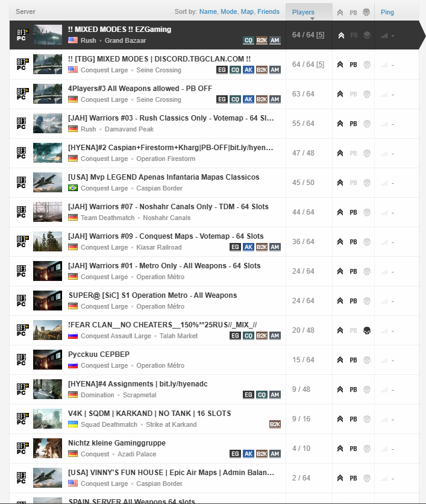
Task: Click ranked icon on VINNY'S FUN HOUSE row
Action: pyautogui.click(x=340, y=478)
